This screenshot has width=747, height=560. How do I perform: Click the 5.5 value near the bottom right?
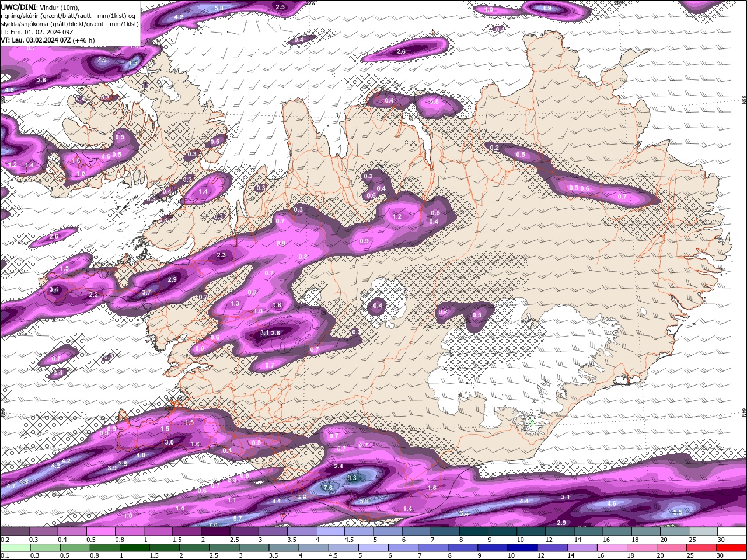click(678, 512)
